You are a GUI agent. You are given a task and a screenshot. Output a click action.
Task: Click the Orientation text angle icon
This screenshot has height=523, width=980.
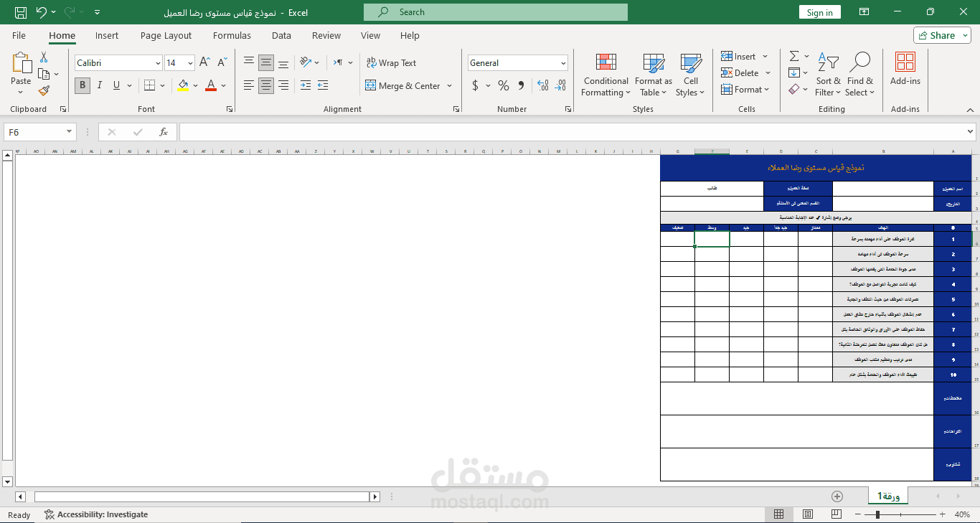306,63
